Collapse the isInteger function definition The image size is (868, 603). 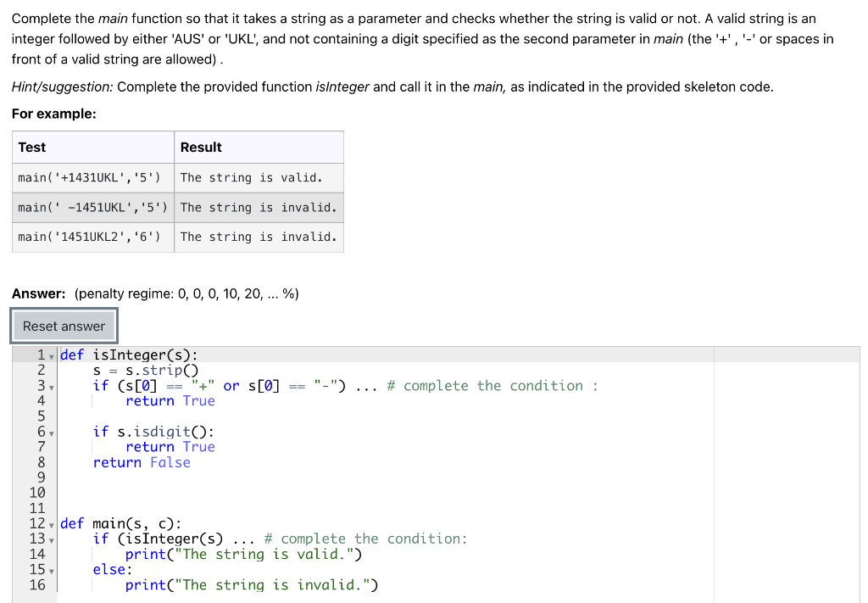(53, 355)
